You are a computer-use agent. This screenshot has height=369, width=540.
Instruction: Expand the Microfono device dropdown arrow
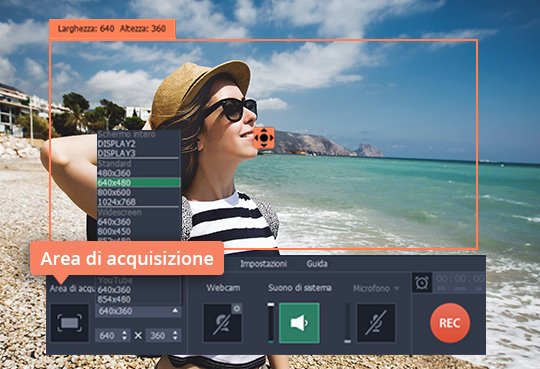pyautogui.click(x=396, y=288)
